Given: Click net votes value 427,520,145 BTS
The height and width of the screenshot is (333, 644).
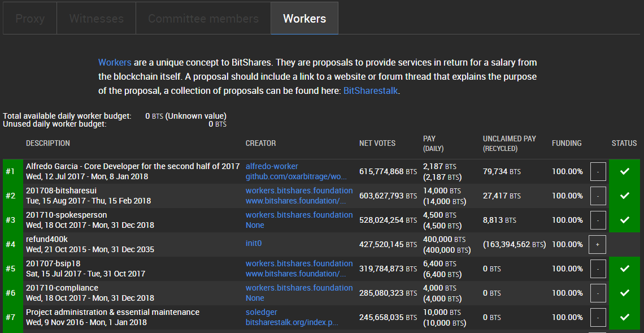Looking at the screenshot, I should [x=388, y=245].
